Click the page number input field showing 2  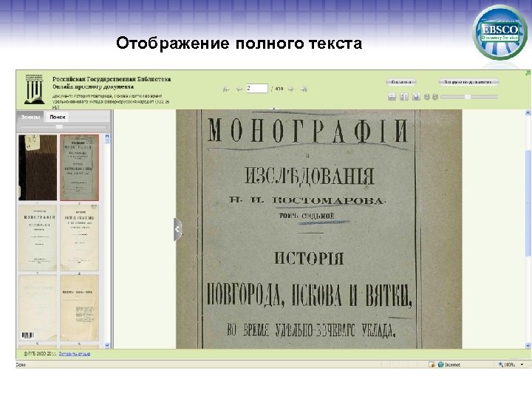click(x=257, y=88)
